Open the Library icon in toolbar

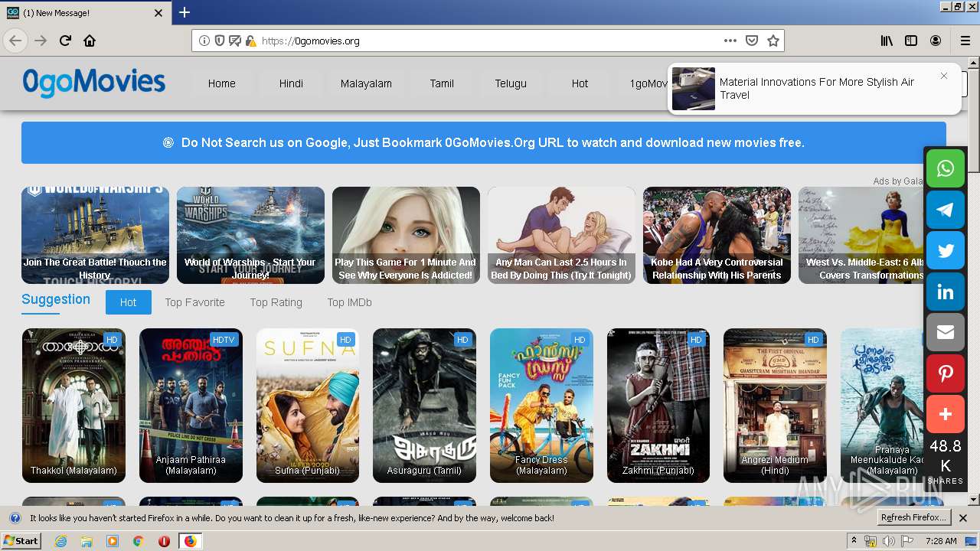(887, 41)
